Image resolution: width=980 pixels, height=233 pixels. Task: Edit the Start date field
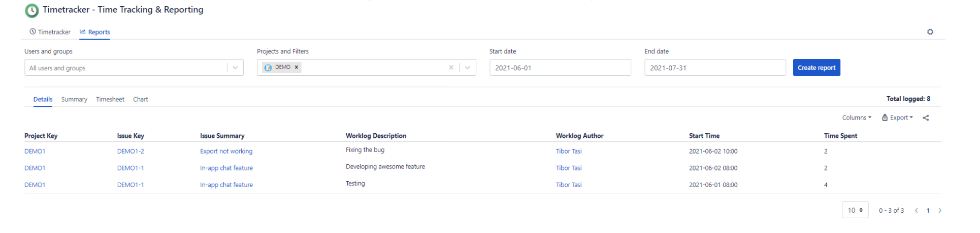click(560, 68)
